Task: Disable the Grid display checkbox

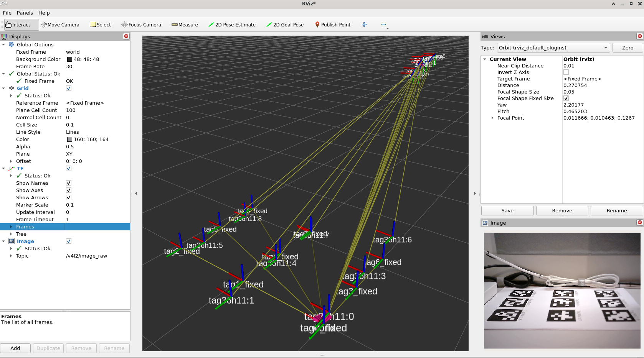Action: (68, 88)
